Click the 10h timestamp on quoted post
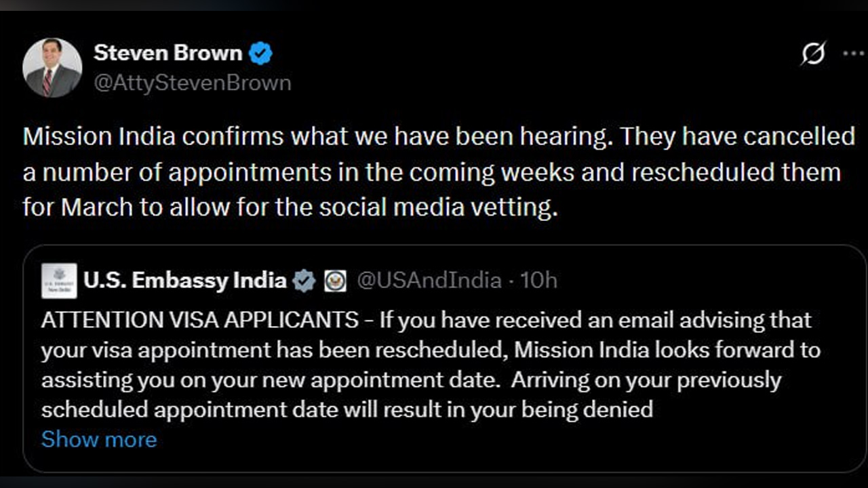Image resolution: width=868 pixels, height=488 pixels. pyautogui.click(x=538, y=281)
